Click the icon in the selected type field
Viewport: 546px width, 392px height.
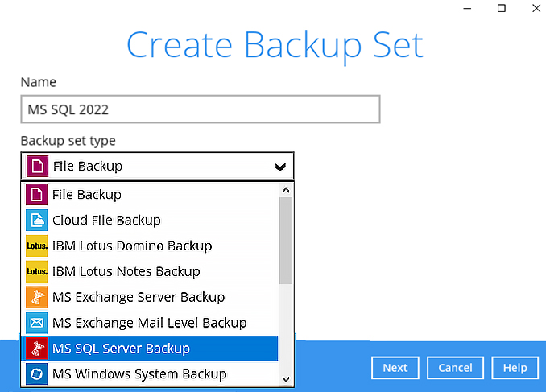37,167
